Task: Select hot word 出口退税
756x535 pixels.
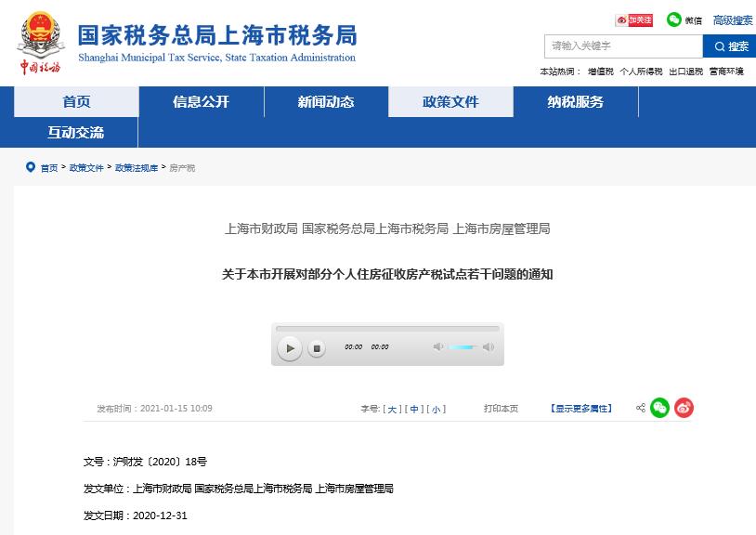Action: (x=685, y=72)
